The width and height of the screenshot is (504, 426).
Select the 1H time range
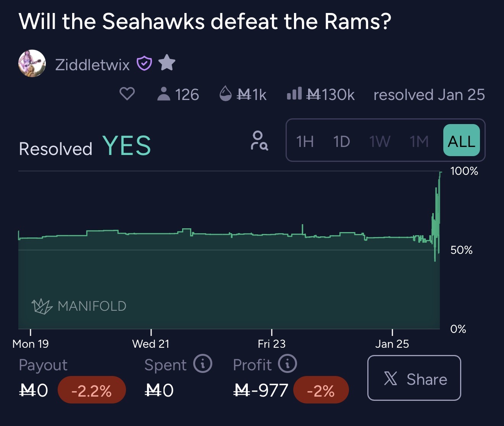305,141
